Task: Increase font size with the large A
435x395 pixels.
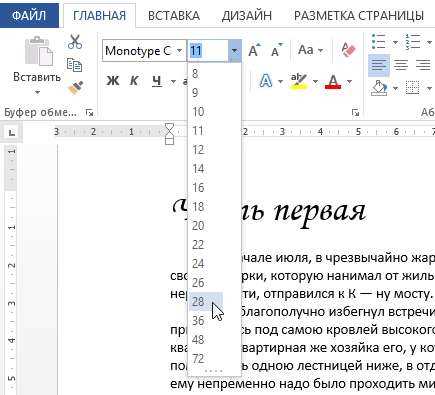Action: pos(254,51)
